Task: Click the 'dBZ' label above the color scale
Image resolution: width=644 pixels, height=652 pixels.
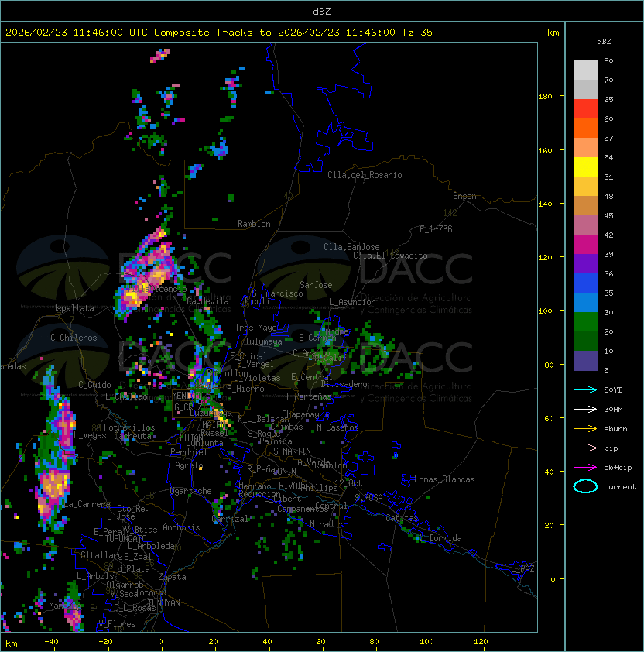Action: (604, 42)
